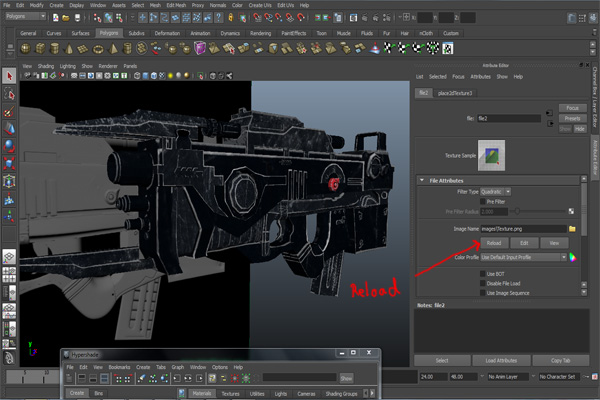Image resolution: width=600 pixels, height=400 pixels.
Task: Click the Pre Filter Radius slider
Action: tap(540, 211)
